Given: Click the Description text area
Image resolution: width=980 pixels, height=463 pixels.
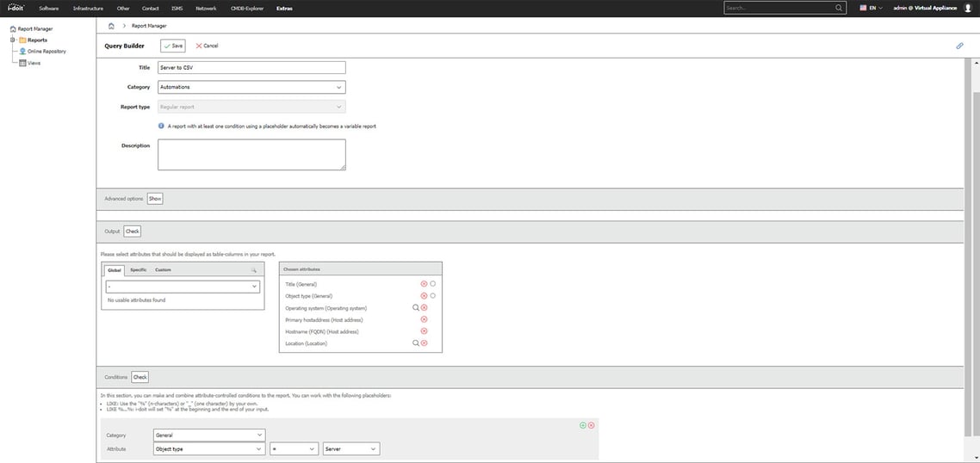Looking at the screenshot, I should pos(251,154).
